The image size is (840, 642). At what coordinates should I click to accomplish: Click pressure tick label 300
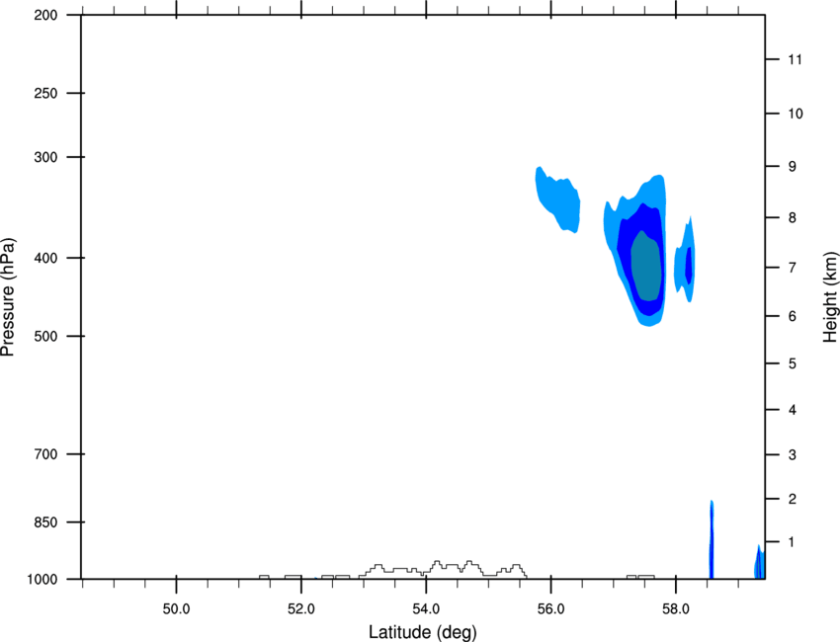[x=45, y=157]
